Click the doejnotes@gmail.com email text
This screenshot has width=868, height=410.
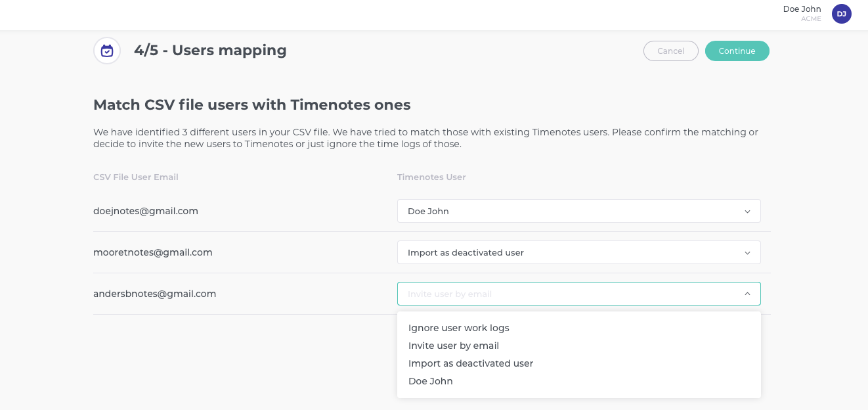146,211
